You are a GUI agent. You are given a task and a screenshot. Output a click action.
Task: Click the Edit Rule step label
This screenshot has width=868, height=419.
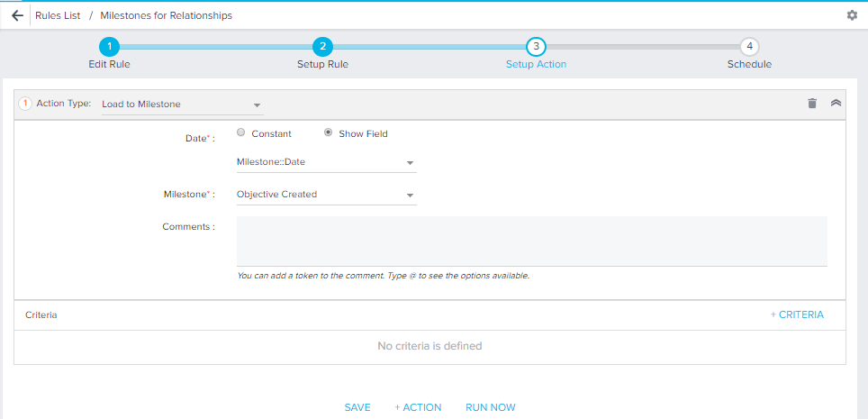point(110,64)
